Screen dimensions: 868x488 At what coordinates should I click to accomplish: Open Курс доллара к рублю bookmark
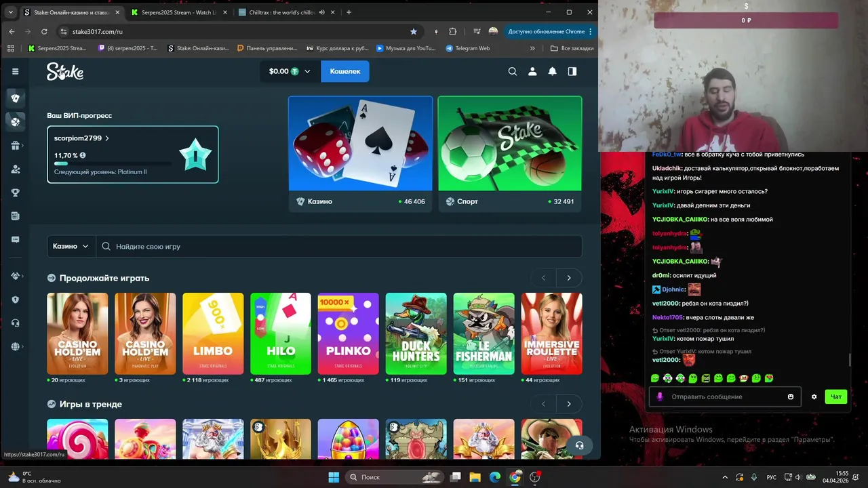(338, 48)
